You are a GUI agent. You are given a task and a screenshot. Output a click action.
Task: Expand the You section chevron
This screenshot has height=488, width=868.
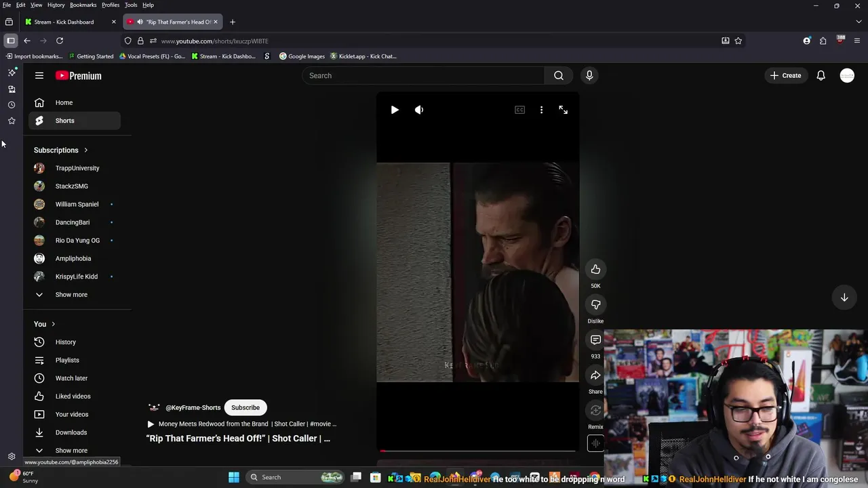[53, 324]
